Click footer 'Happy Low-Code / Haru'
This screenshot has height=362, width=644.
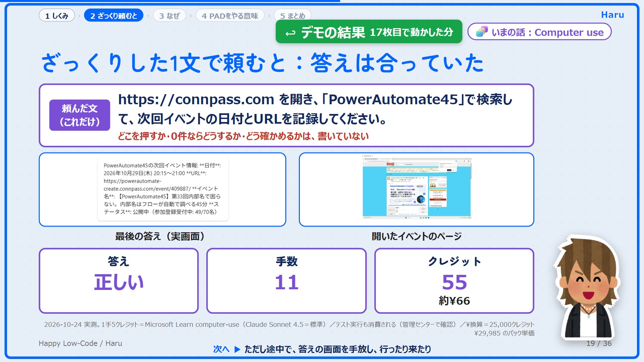point(80,343)
